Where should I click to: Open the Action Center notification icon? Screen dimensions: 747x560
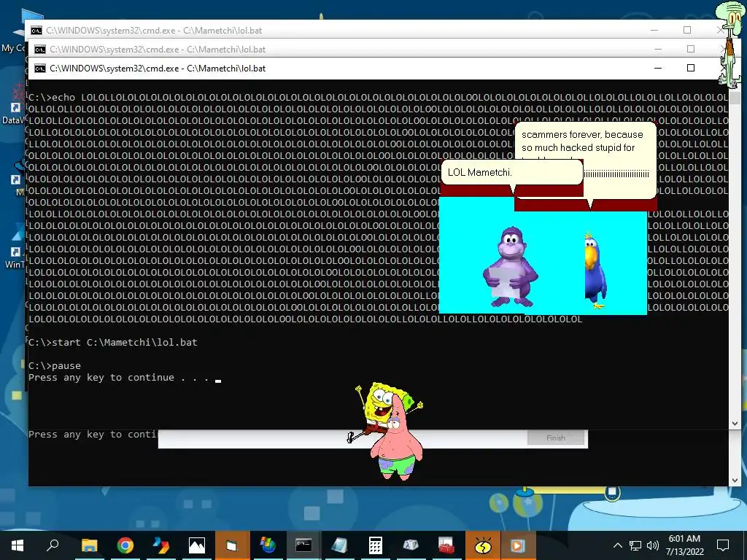tap(723, 545)
